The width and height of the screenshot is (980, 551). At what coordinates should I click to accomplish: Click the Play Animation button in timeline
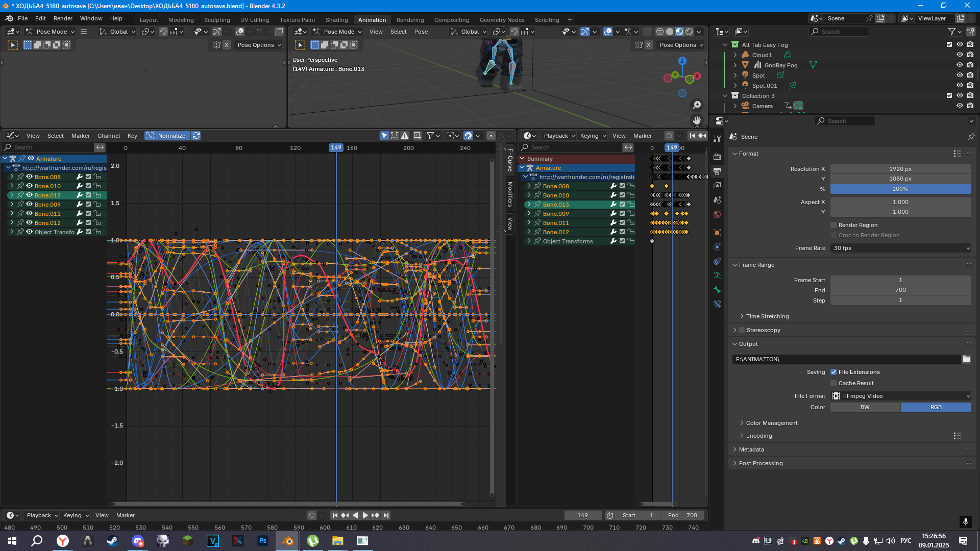pyautogui.click(x=365, y=515)
